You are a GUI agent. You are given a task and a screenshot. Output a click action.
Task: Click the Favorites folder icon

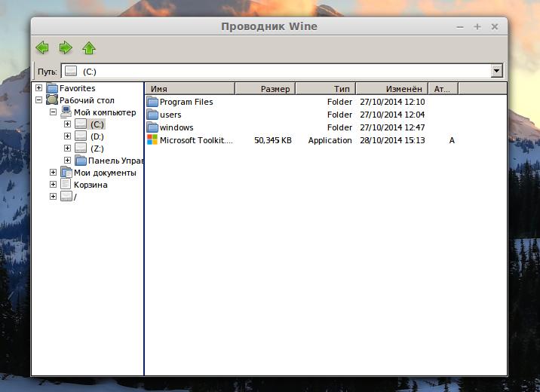pyautogui.click(x=52, y=88)
